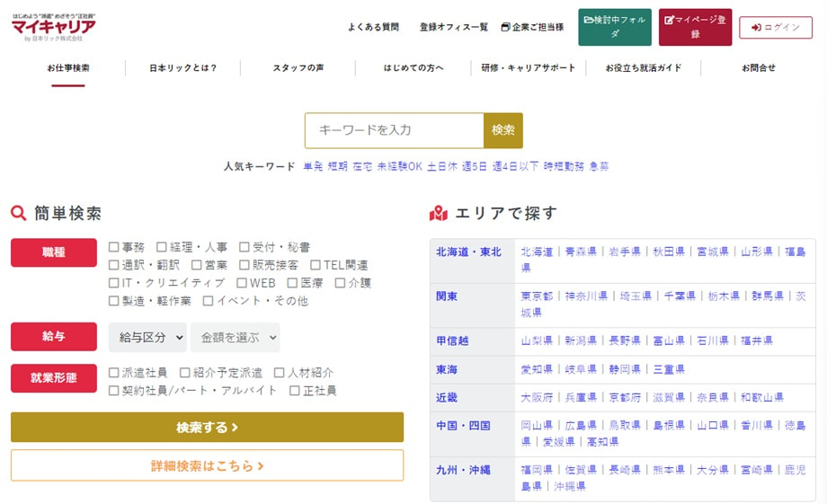Click the 東京都 area link
The width and height of the screenshot is (827, 504).
tap(538, 296)
